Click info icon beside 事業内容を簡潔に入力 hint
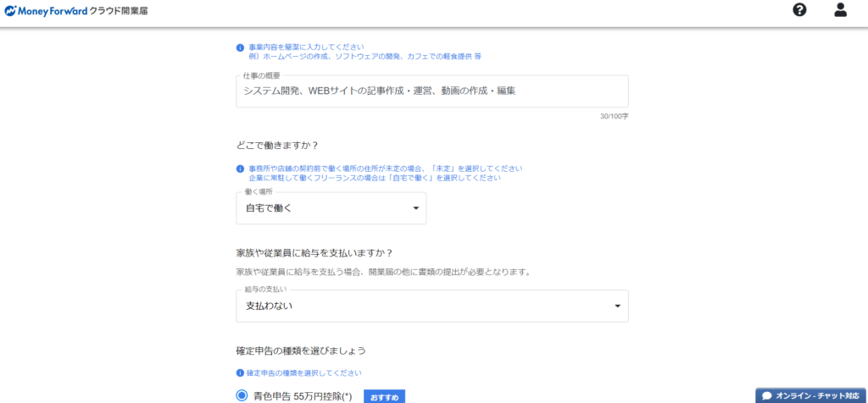Screen dimensions: 868x403 pos(241,47)
